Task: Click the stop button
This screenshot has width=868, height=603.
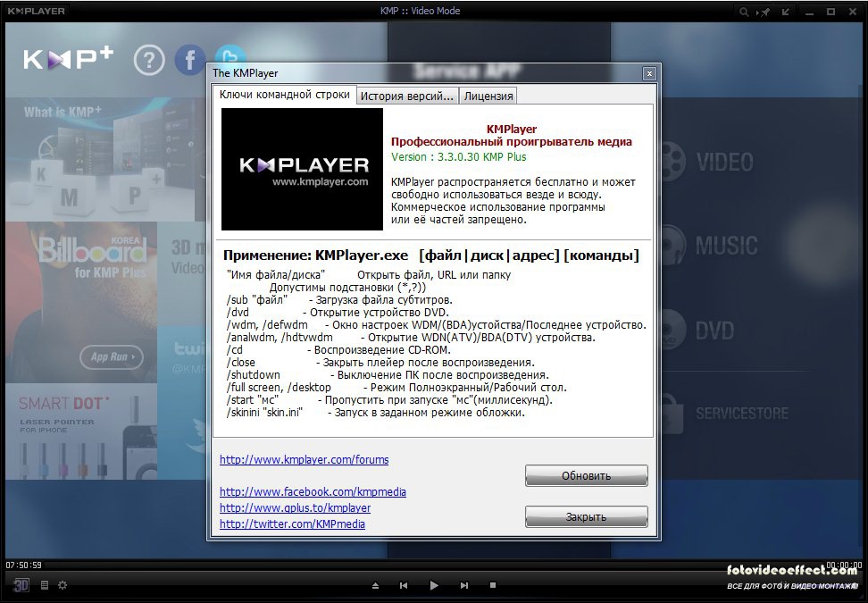Action: point(493,585)
